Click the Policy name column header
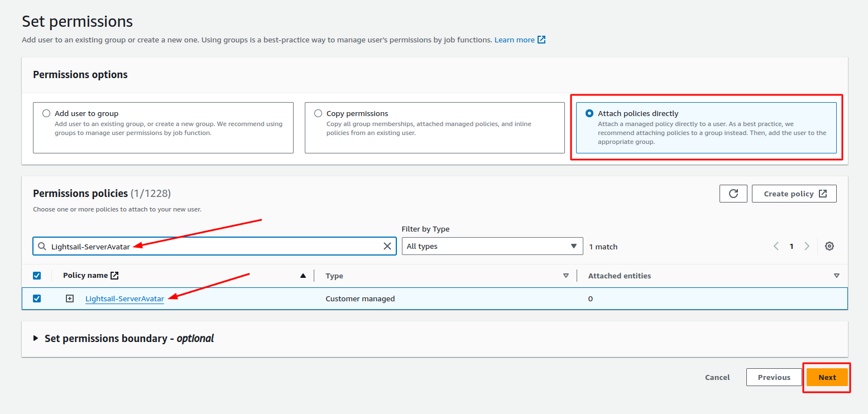This screenshot has width=868, height=414. (85, 275)
